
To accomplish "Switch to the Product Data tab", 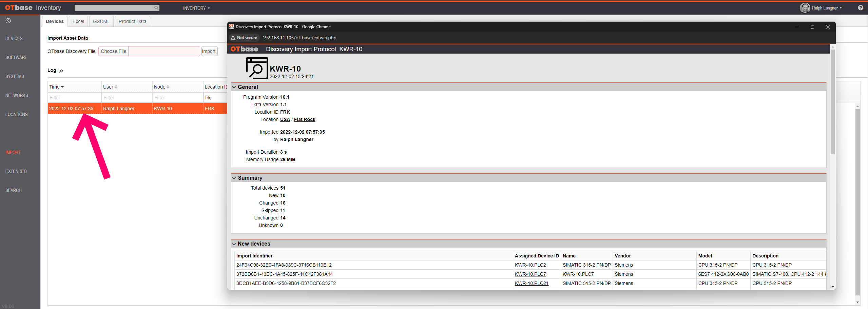I will coord(133,21).
